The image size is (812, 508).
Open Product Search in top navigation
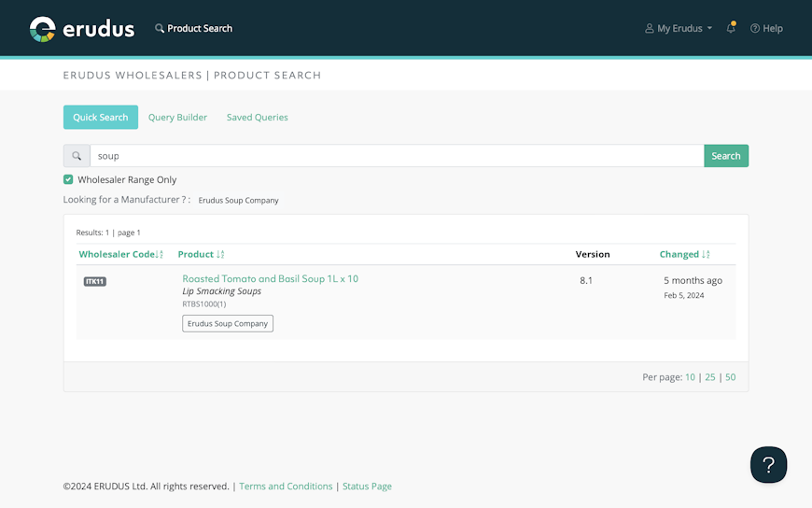(x=194, y=29)
